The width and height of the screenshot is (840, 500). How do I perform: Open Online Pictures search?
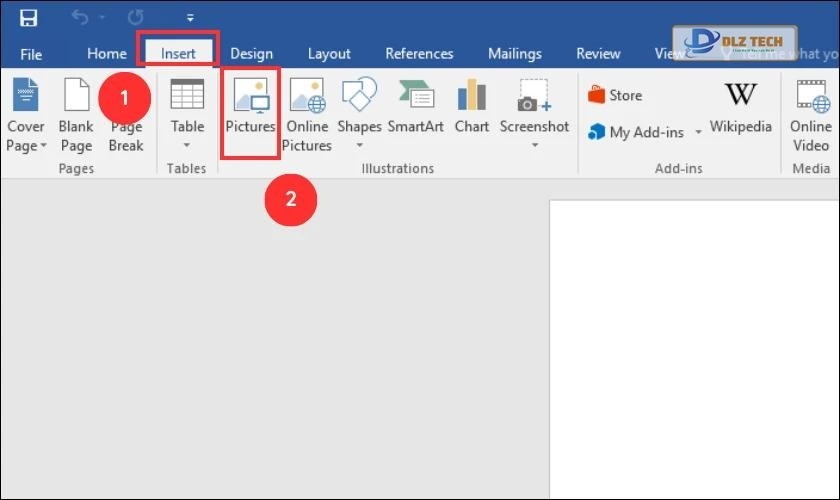307,116
